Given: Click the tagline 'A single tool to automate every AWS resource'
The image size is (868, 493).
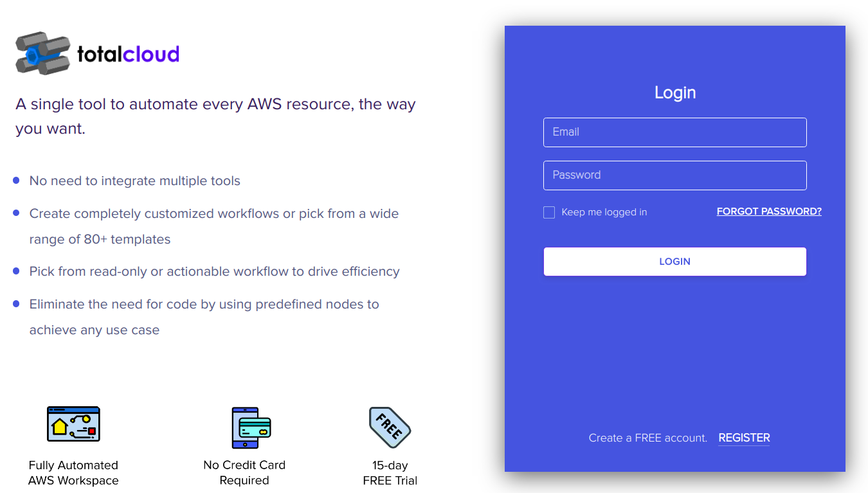Looking at the screenshot, I should (215, 116).
